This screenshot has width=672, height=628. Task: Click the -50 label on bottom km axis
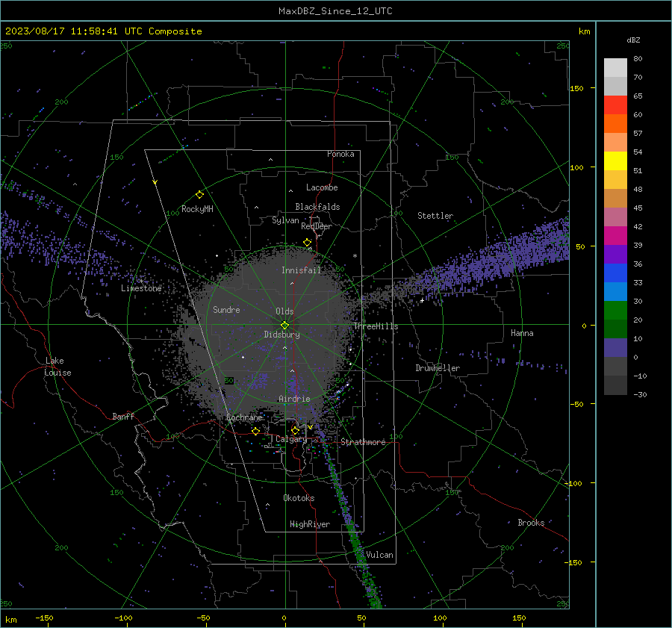(x=203, y=618)
